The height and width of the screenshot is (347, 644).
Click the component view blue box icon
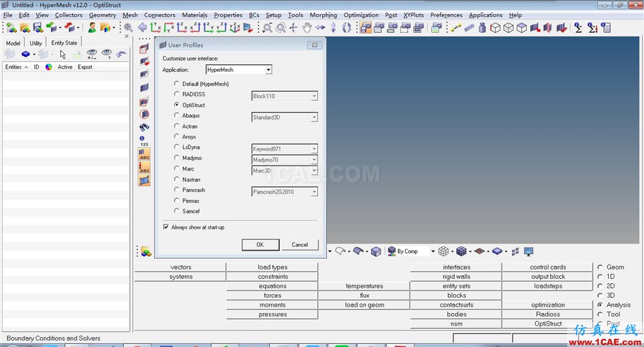point(25,54)
